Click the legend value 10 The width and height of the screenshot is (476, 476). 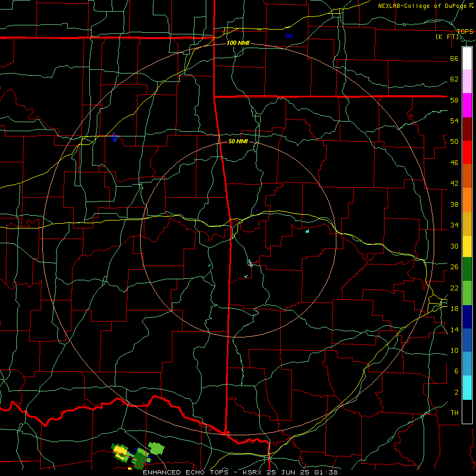[454, 350]
